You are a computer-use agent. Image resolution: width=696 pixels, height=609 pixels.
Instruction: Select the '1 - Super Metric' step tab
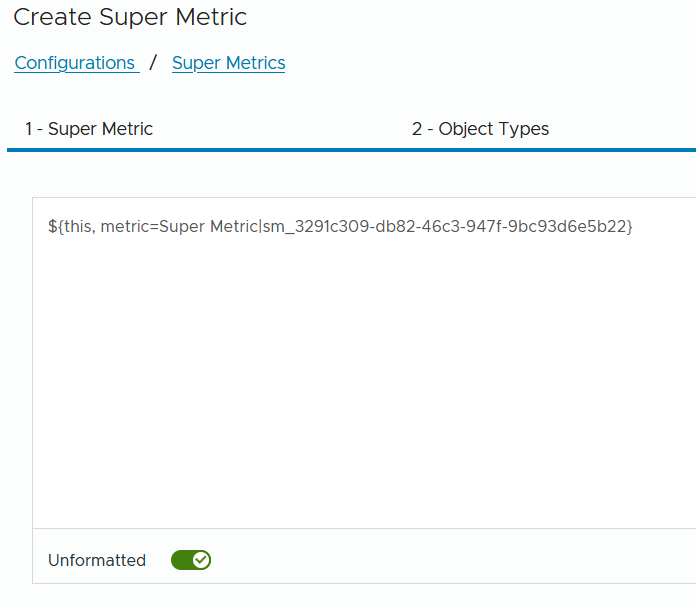pos(89,129)
